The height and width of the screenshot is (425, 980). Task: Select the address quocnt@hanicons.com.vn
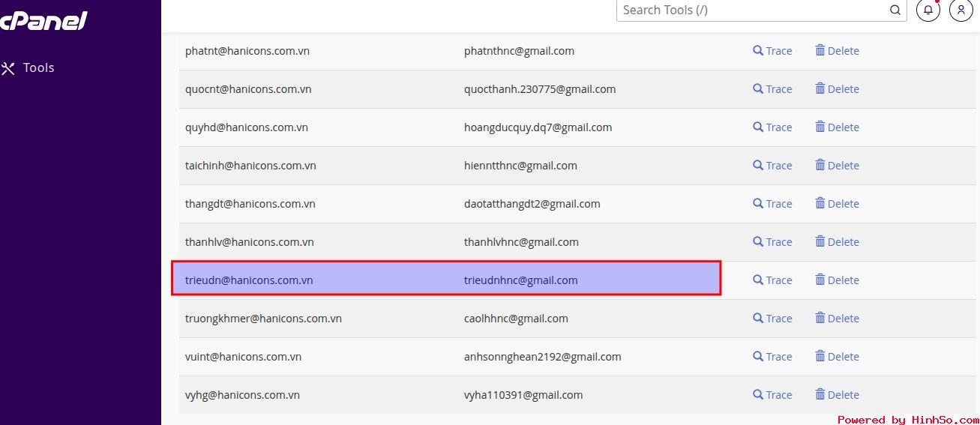[248, 89]
